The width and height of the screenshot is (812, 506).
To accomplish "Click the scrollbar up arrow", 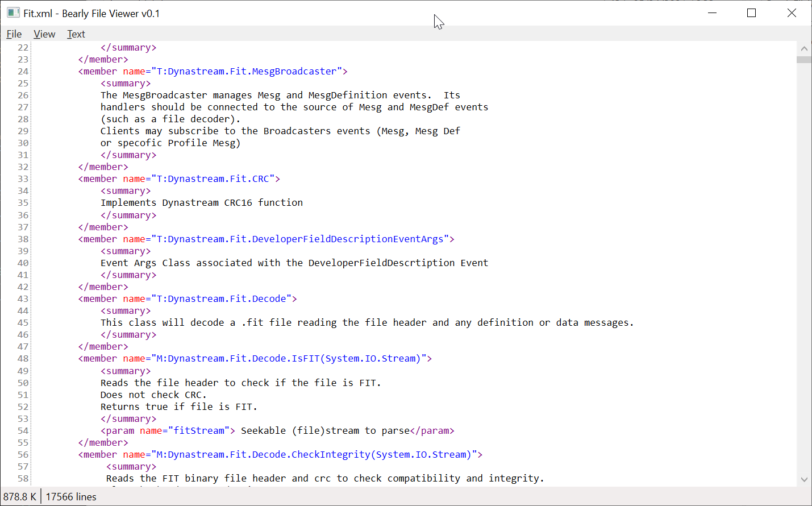I will click(804, 49).
